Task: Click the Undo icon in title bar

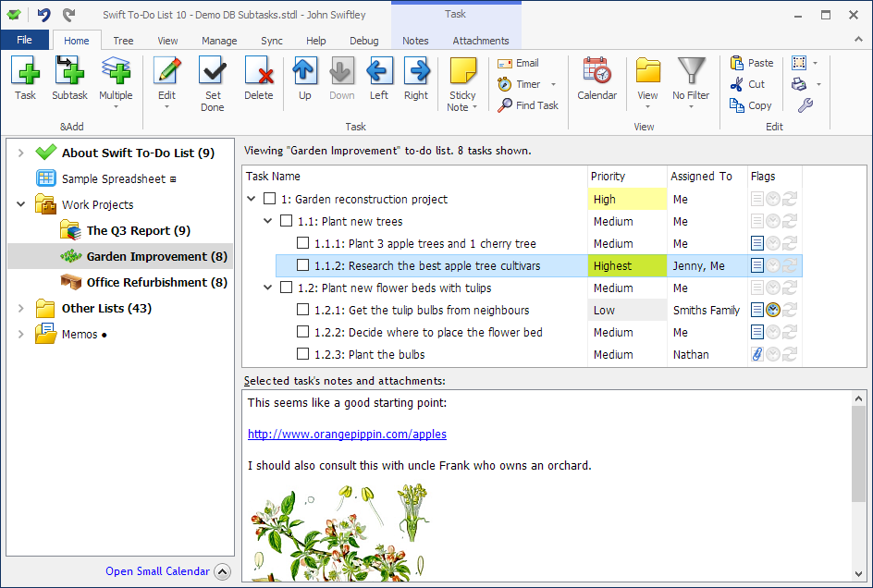Action: pyautogui.click(x=44, y=15)
